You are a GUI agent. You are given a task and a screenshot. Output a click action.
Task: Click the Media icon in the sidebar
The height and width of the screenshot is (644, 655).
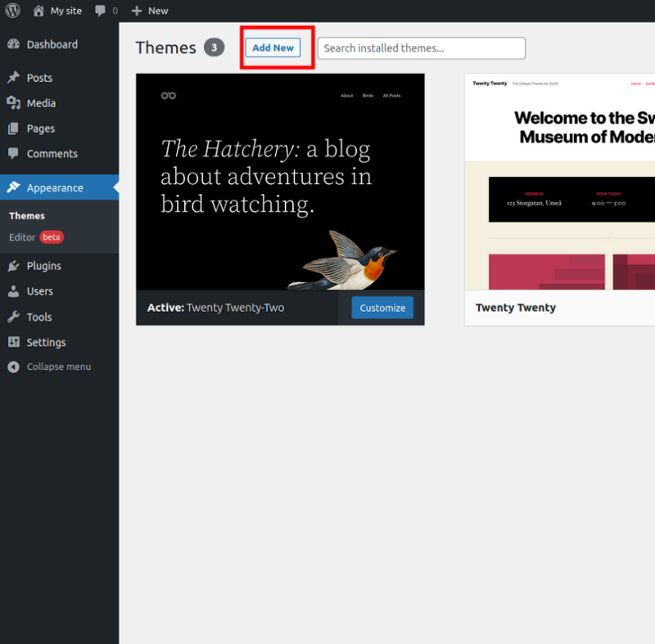tap(13, 103)
